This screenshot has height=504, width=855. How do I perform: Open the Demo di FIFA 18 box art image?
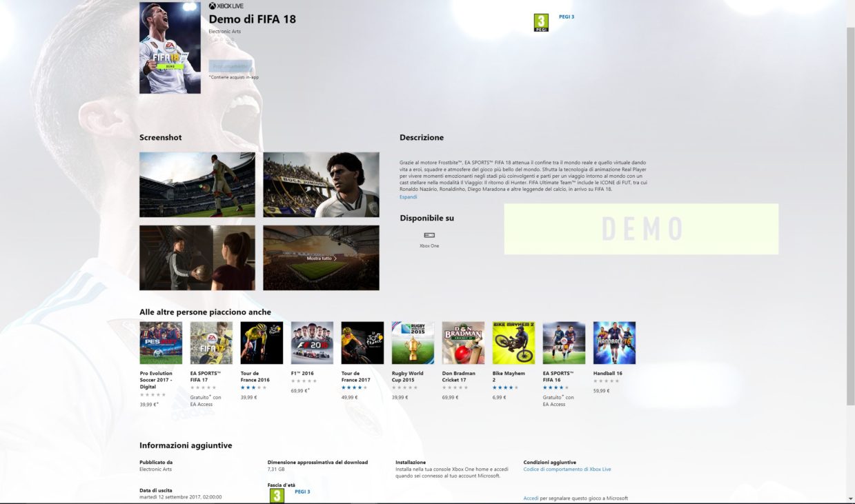(170, 48)
